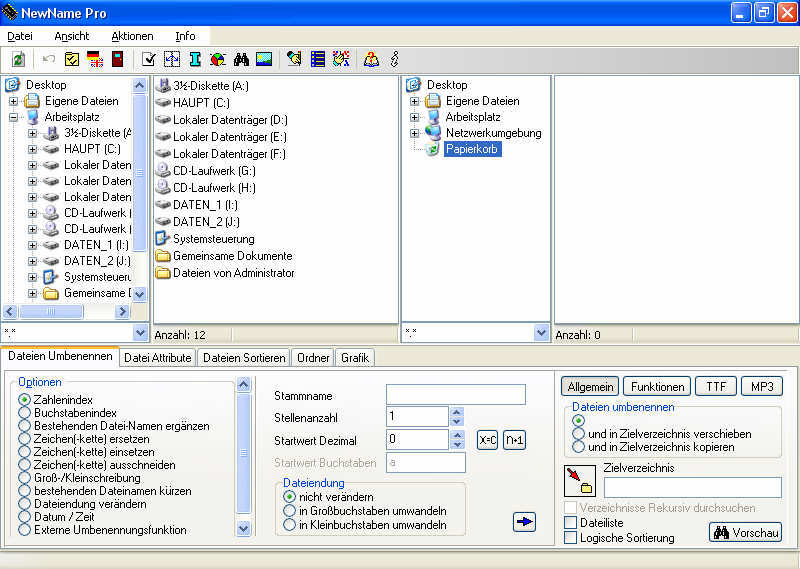The image size is (800, 569).
Task: Click the Vorschau preview button
Action: 746,533
